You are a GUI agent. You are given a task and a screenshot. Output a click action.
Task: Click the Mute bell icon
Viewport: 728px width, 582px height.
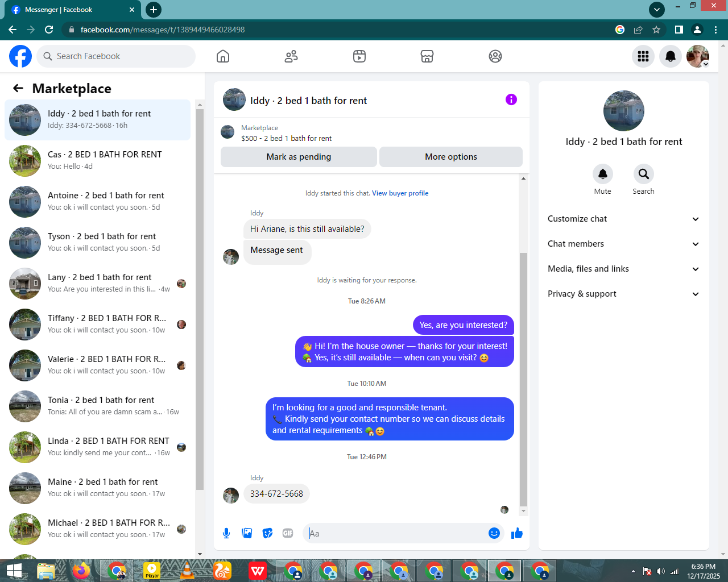tap(603, 174)
